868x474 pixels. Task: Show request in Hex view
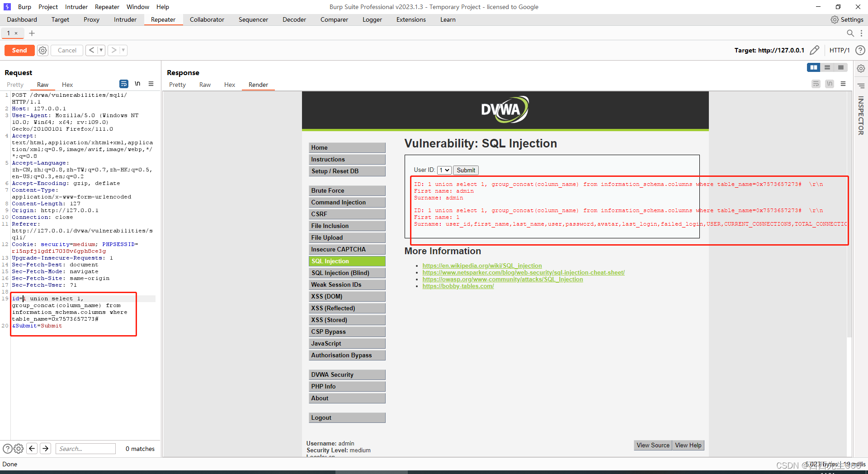[67, 85]
